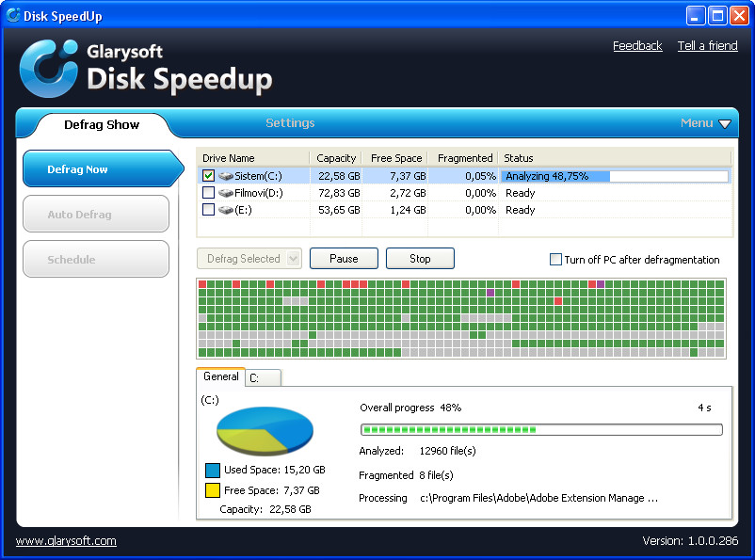Sort by Status column header
Viewport: 755px width, 560px height.
point(615,158)
